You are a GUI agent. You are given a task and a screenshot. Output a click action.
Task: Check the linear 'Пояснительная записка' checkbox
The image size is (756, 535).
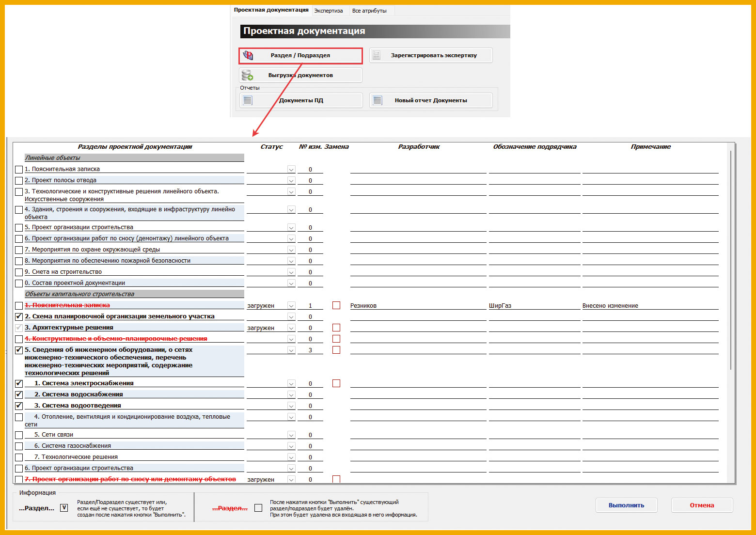[x=19, y=170]
